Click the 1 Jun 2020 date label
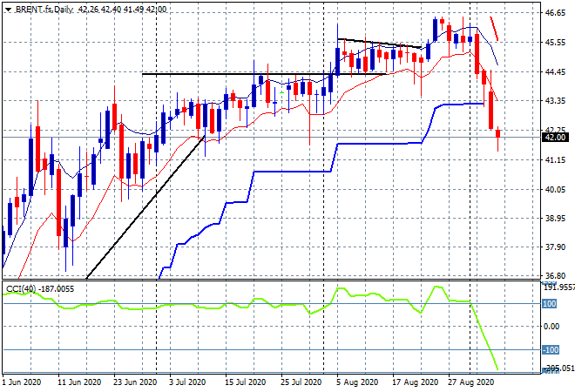 pyautogui.click(x=21, y=382)
